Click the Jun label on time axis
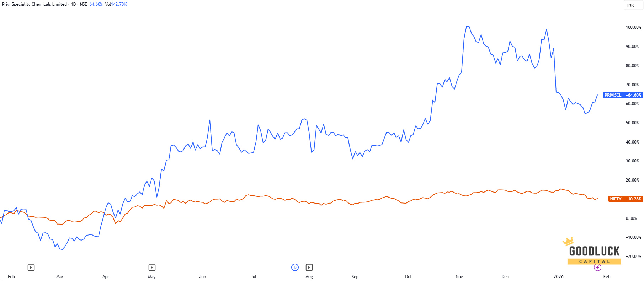This screenshot has width=644, height=281. (203, 277)
